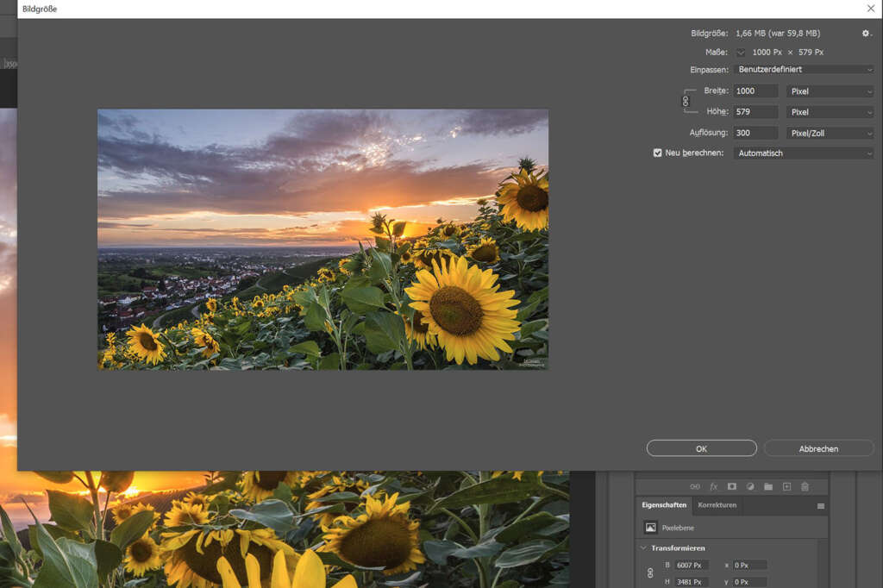The width and height of the screenshot is (883, 588).
Task: Create a new adjustment layer
Action: [750, 485]
